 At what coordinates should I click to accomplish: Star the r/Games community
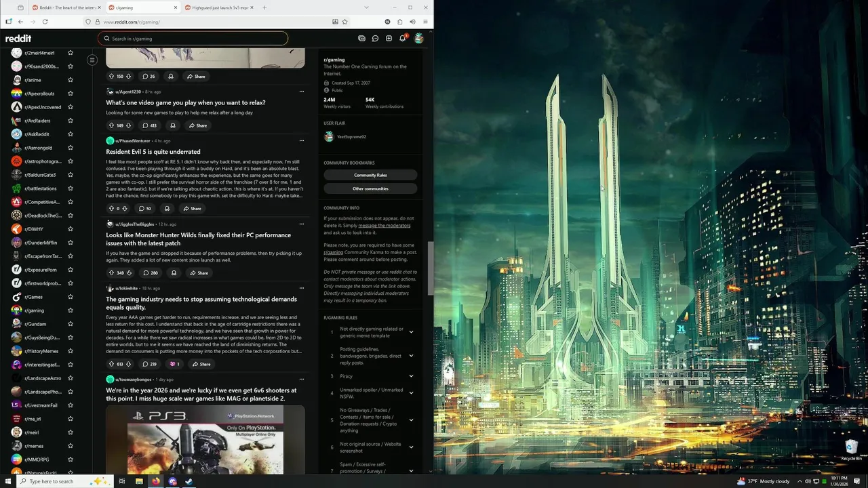pyautogui.click(x=70, y=297)
